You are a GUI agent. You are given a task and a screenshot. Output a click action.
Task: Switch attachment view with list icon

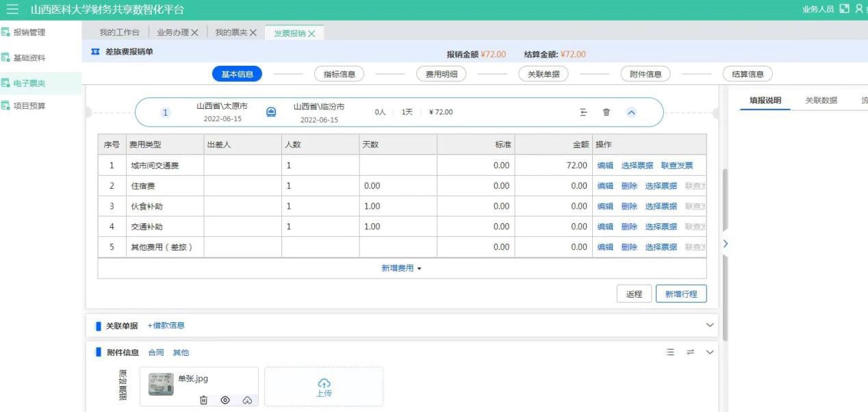670,352
